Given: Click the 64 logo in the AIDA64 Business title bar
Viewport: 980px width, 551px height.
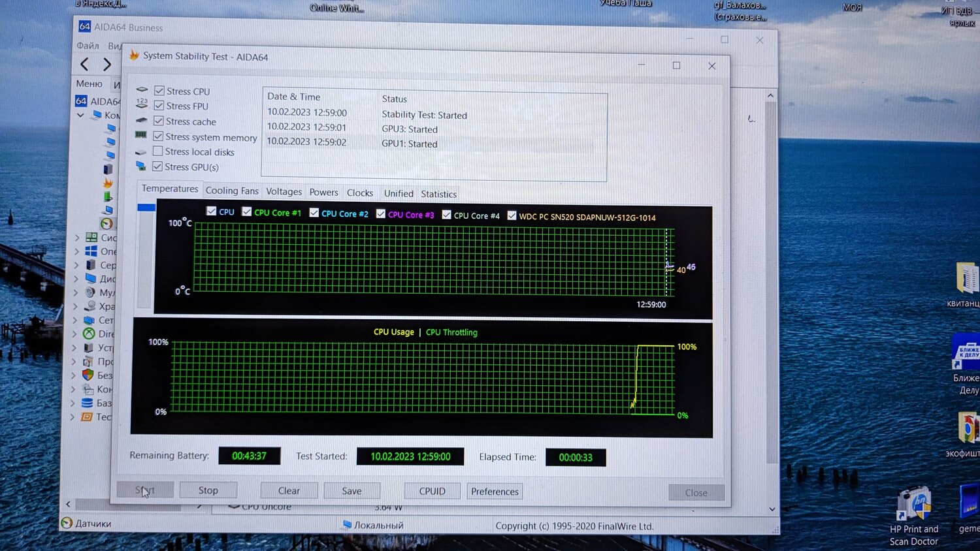Looking at the screenshot, I should [84, 26].
